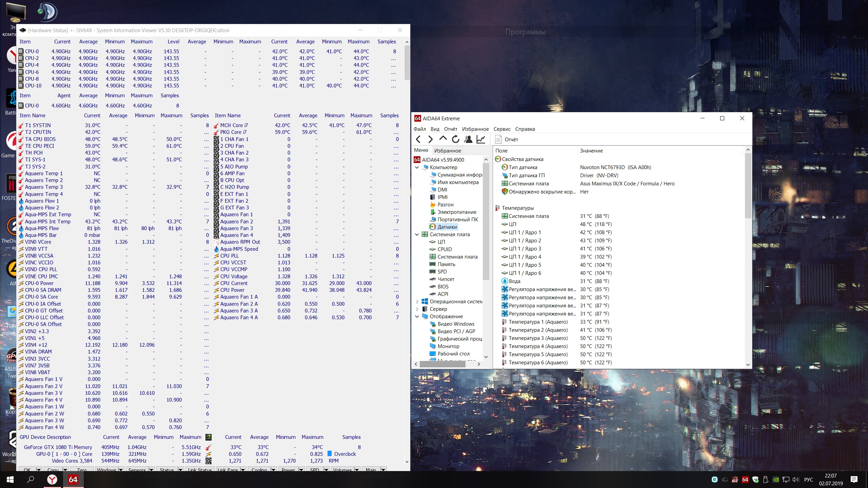The height and width of the screenshot is (488, 868).
Task: Select Разгон item in AIDA64 tree
Action: tap(445, 205)
